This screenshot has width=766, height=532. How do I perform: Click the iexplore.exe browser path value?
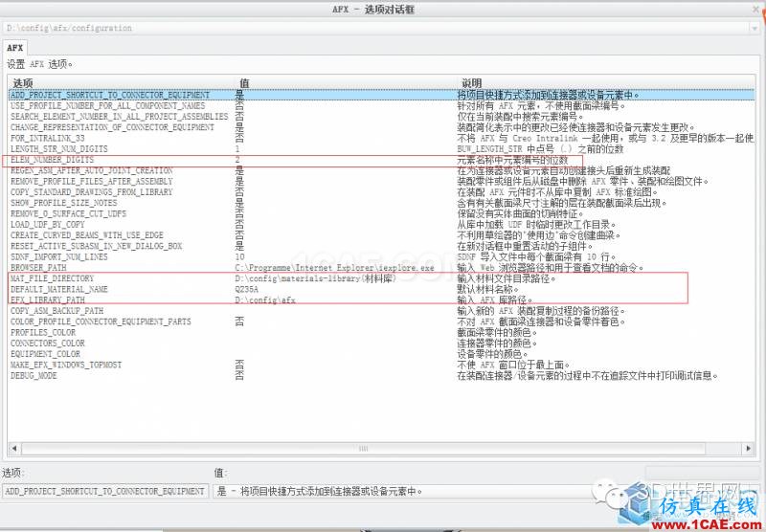pos(334,268)
